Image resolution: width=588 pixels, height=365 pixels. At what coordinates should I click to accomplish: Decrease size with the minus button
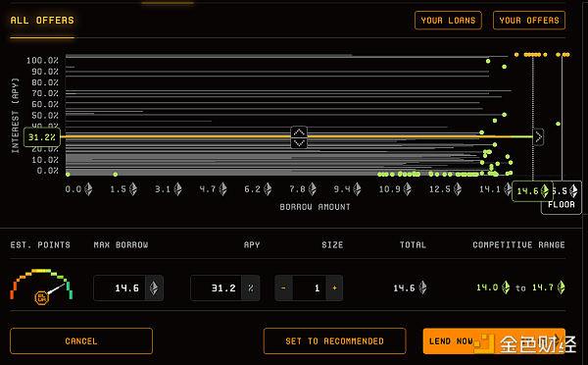(284, 288)
